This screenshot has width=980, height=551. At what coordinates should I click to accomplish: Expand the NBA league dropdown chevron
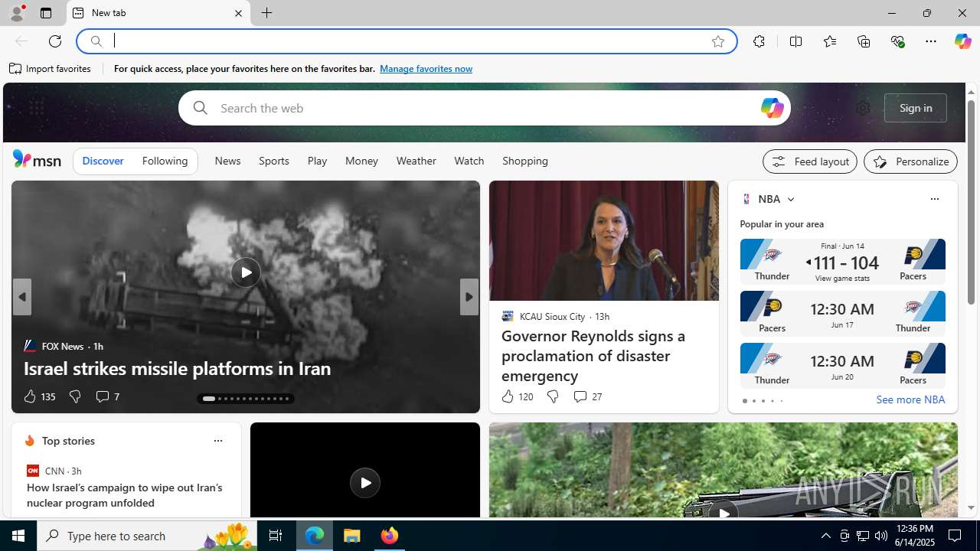[x=790, y=199]
